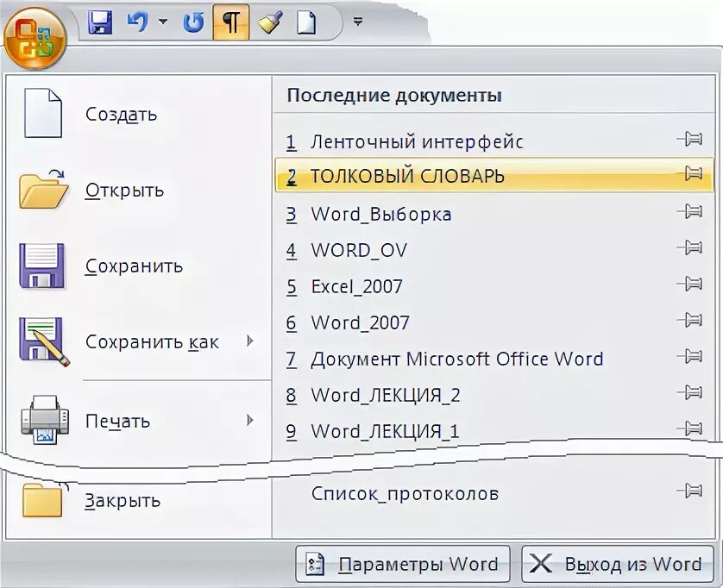The width and height of the screenshot is (723, 588).
Task: Click the Параметры Word button
Action: [x=403, y=564]
